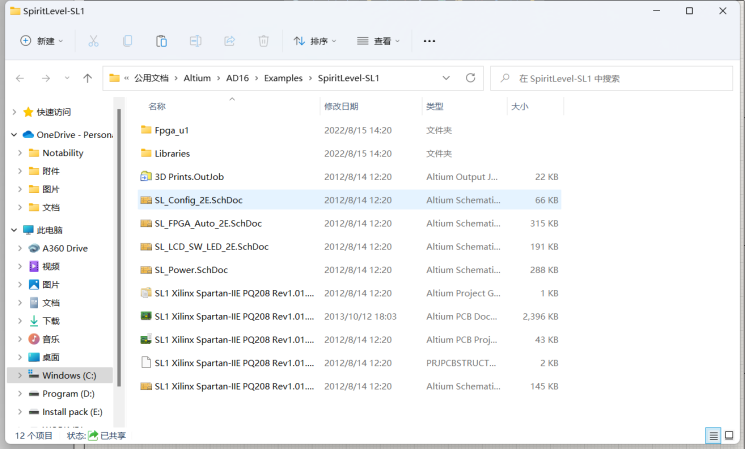Sort by the 修改日期 column header
Viewport: 746px width, 449px height.
340,106
